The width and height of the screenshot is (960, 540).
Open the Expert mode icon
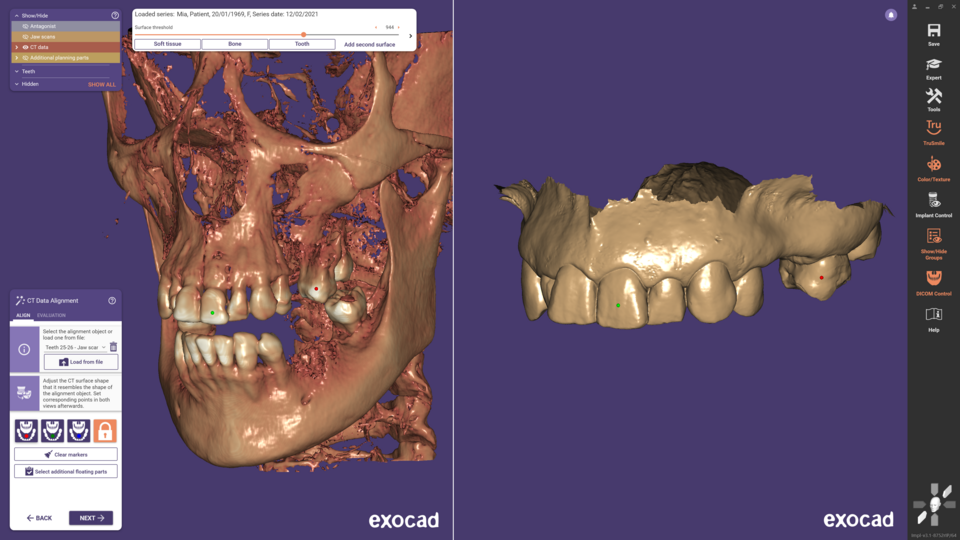[x=933, y=66]
